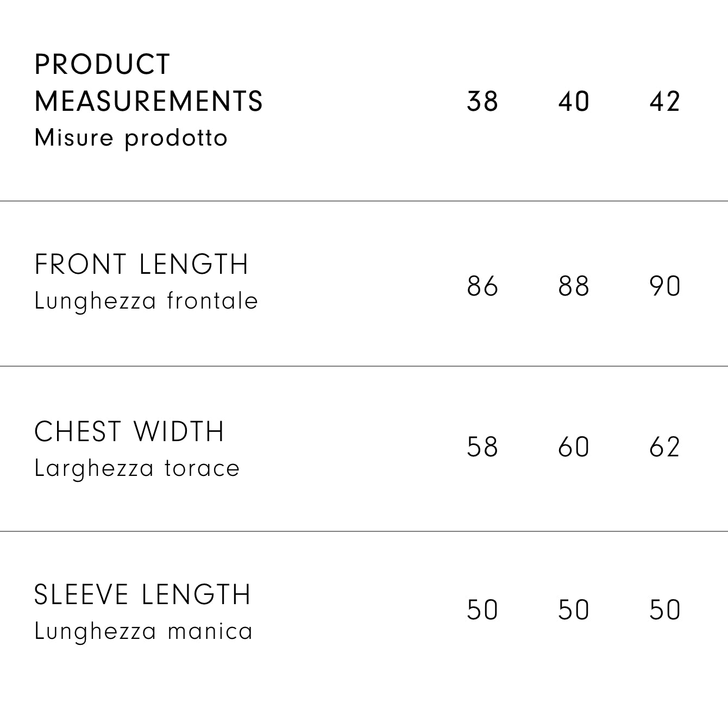This screenshot has height=728, width=728.
Task: Select chest width value 60
Action: (x=574, y=447)
